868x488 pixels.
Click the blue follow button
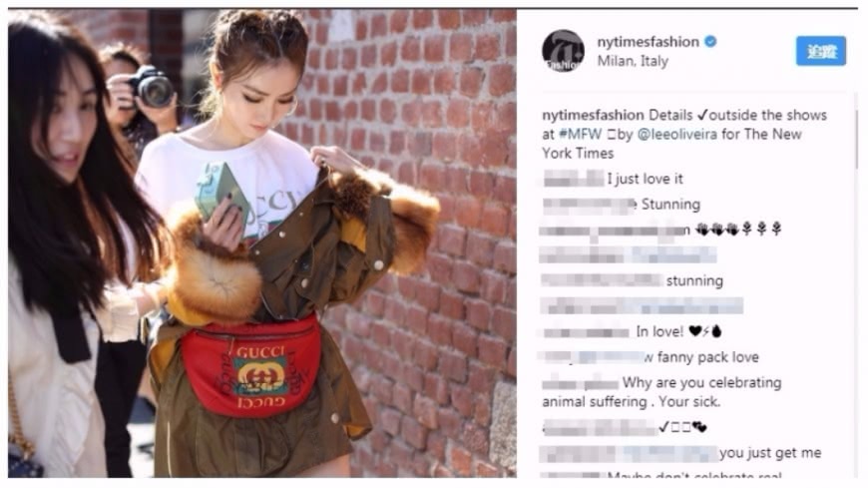click(x=821, y=51)
